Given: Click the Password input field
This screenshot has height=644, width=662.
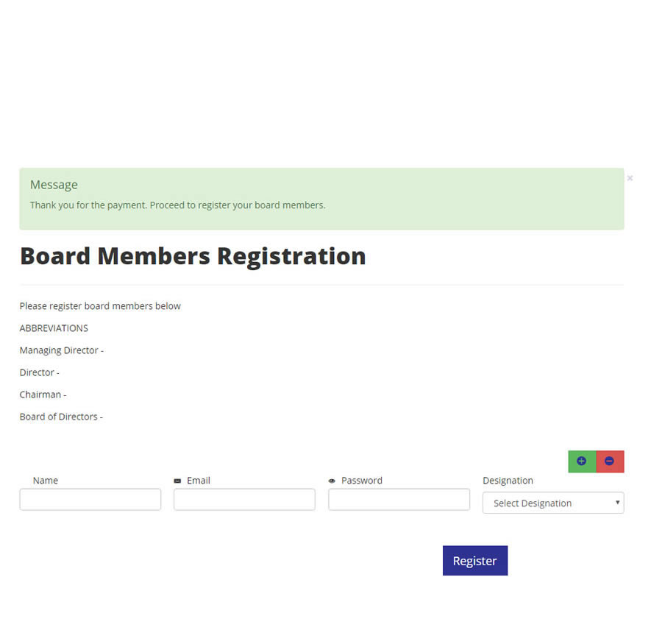Looking at the screenshot, I should point(398,499).
